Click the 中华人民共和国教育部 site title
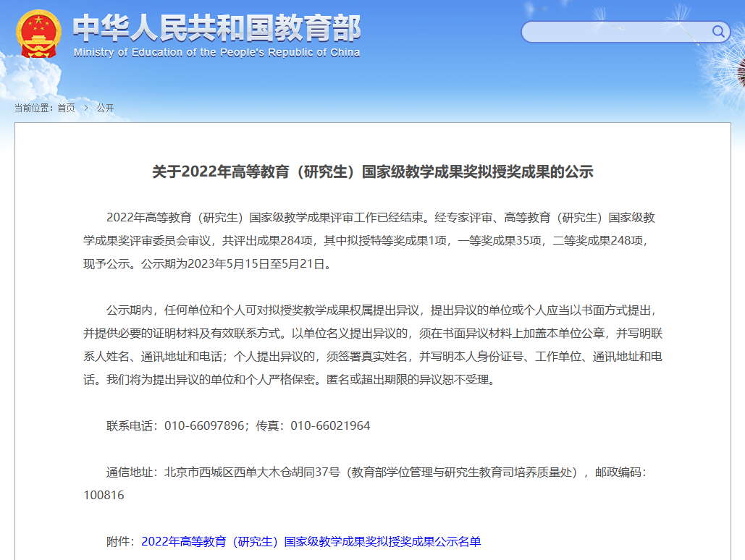This screenshot has width=745, height=560. pyautogui.click(x=216, y=27)
